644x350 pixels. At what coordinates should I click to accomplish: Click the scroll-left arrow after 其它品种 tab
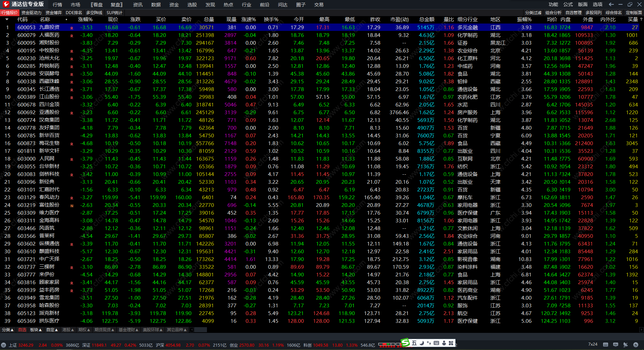click(x=192, y=330)
